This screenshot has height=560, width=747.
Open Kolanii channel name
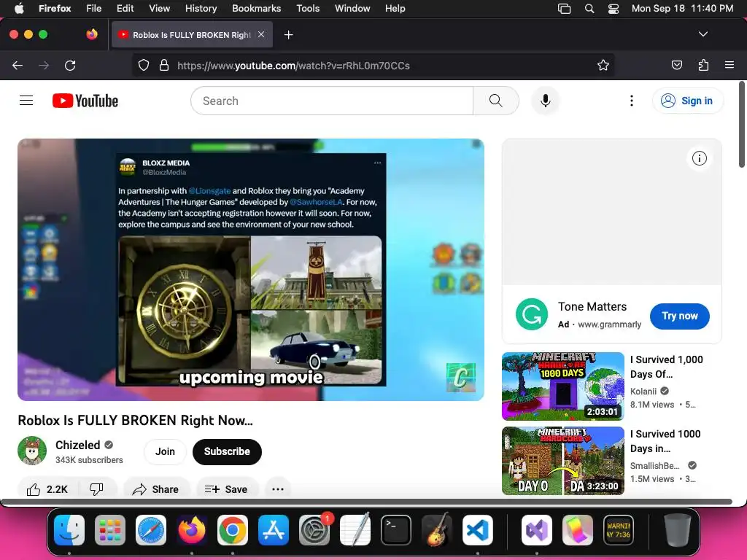[x=643, y=391]
